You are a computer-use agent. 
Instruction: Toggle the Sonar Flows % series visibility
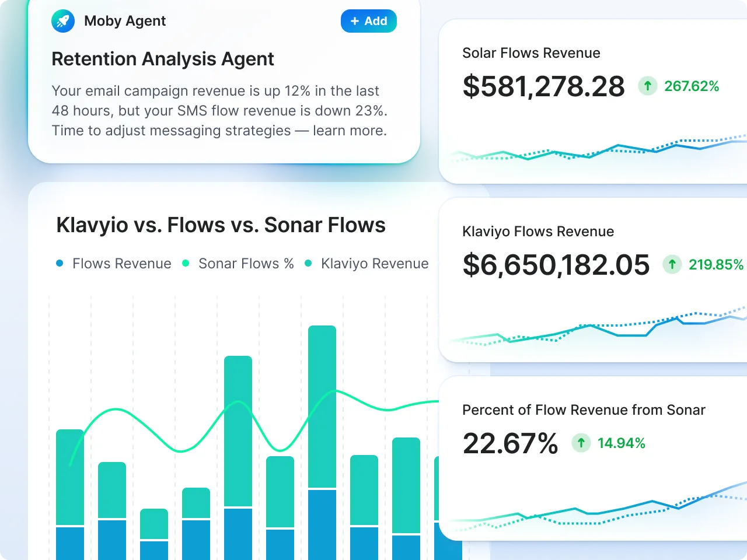coord(246,263)
